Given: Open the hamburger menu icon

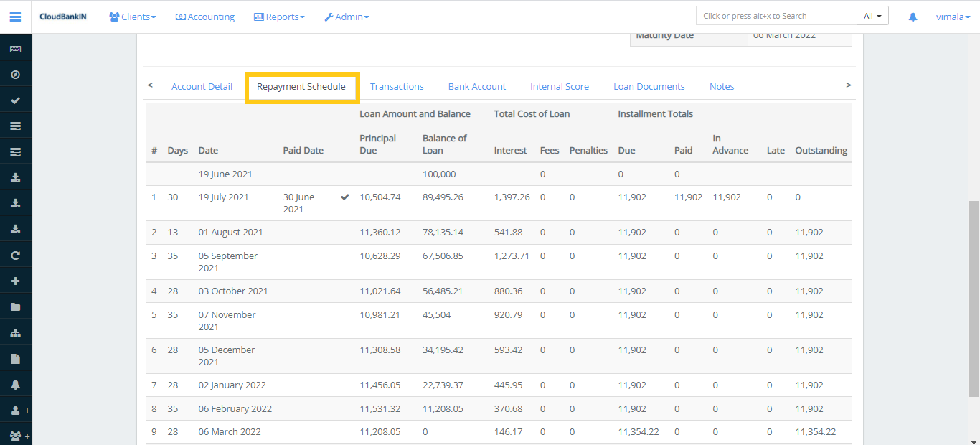Looking at the screenshot, I should [15, 16].
